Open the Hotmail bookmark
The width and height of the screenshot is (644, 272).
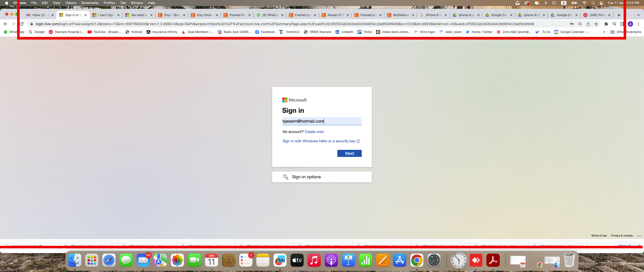coord(134,32)
